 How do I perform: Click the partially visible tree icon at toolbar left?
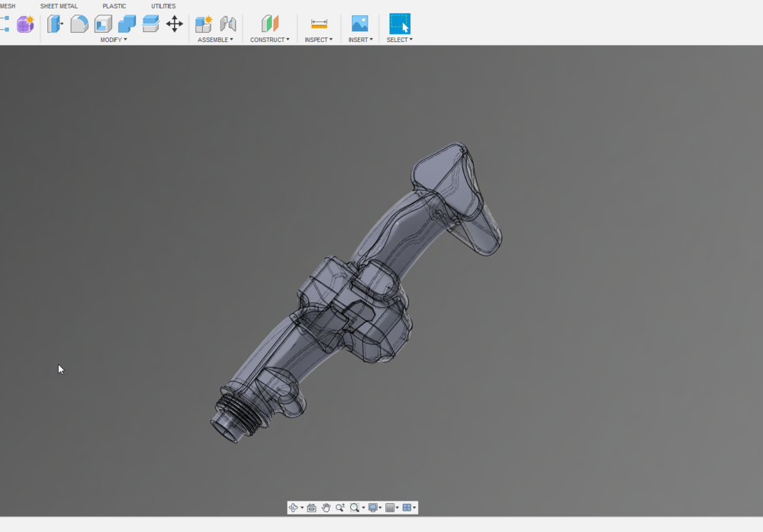pos(5,24)
